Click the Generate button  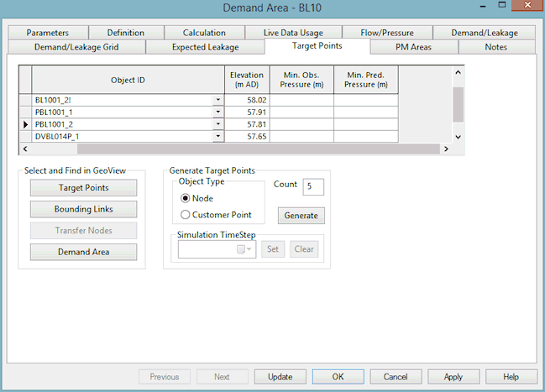click(301, 216)
